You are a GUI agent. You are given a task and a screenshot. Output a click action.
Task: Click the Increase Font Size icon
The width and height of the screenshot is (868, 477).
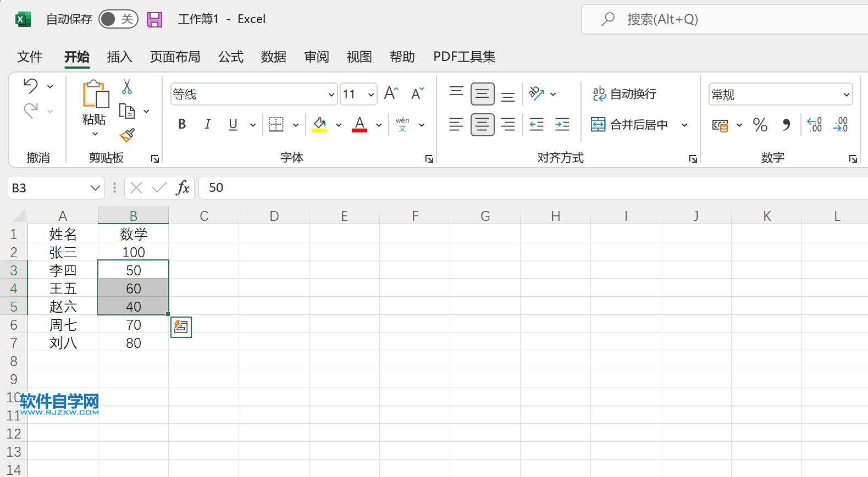[391, 93]
